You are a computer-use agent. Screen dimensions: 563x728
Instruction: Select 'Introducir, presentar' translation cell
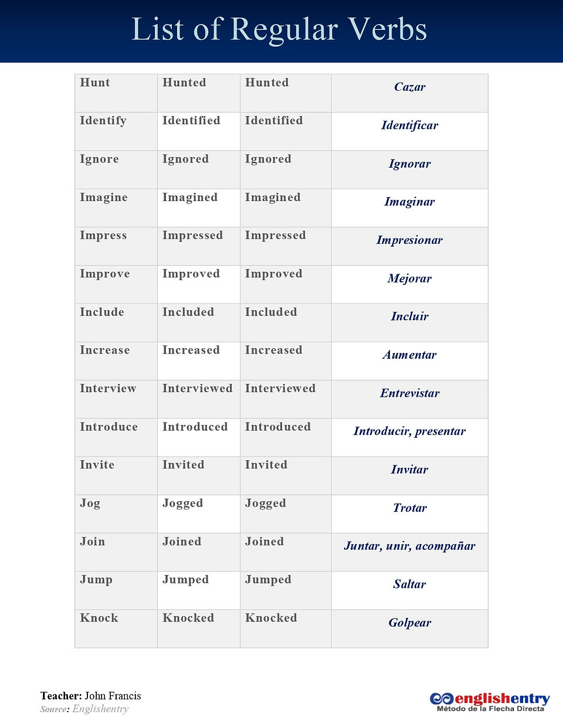(x=409, y=437)
